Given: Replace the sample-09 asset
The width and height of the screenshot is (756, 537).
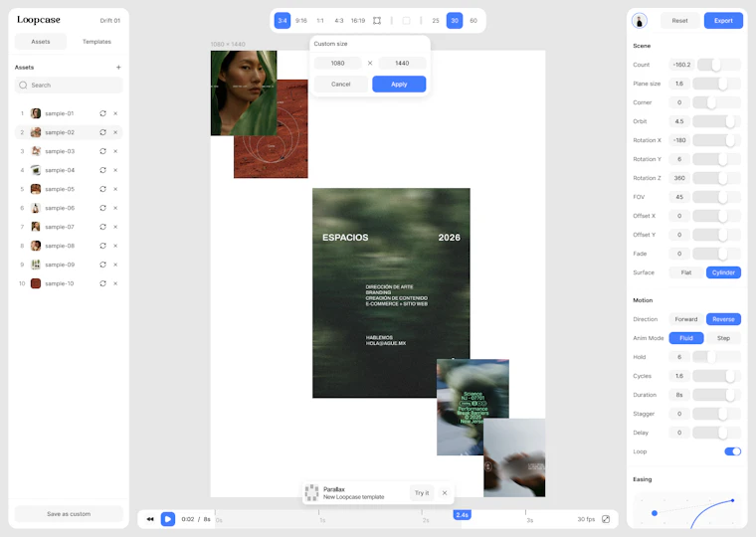Looking at the screenshot, I should (x=102, y=265).
